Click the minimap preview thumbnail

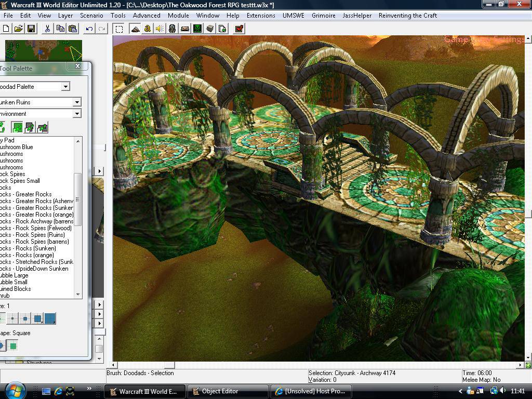point(44,50)
